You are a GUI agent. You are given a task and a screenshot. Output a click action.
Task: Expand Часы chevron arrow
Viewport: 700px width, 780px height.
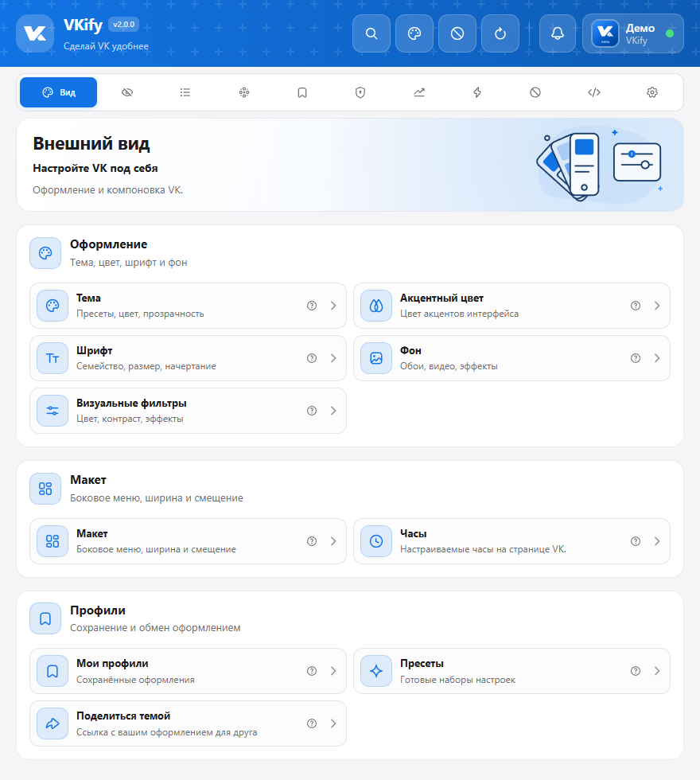tap(657, 541)
